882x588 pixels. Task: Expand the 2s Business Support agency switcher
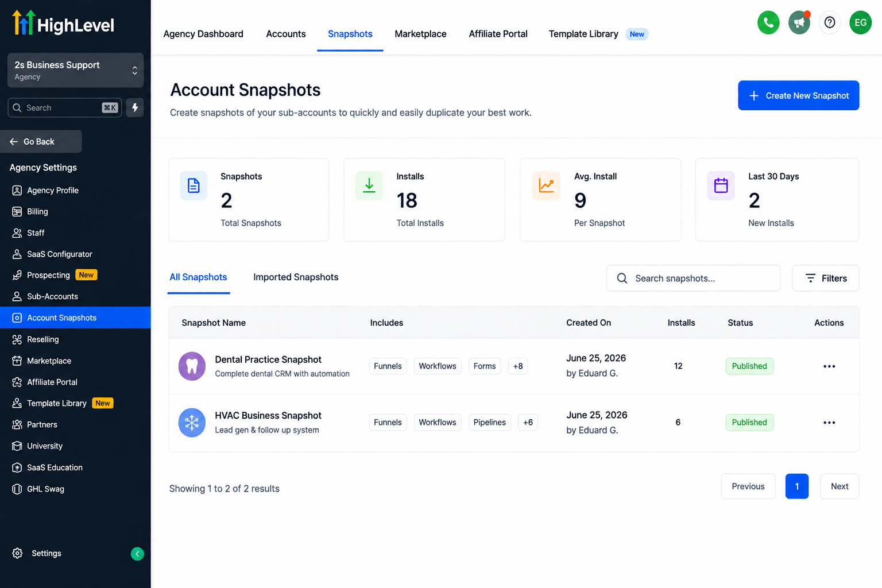coord(75,70)
